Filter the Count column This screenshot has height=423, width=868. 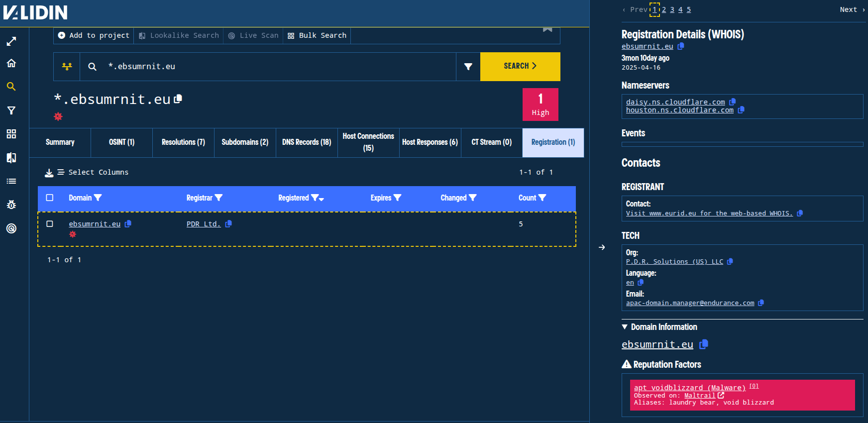pos(542,198)
